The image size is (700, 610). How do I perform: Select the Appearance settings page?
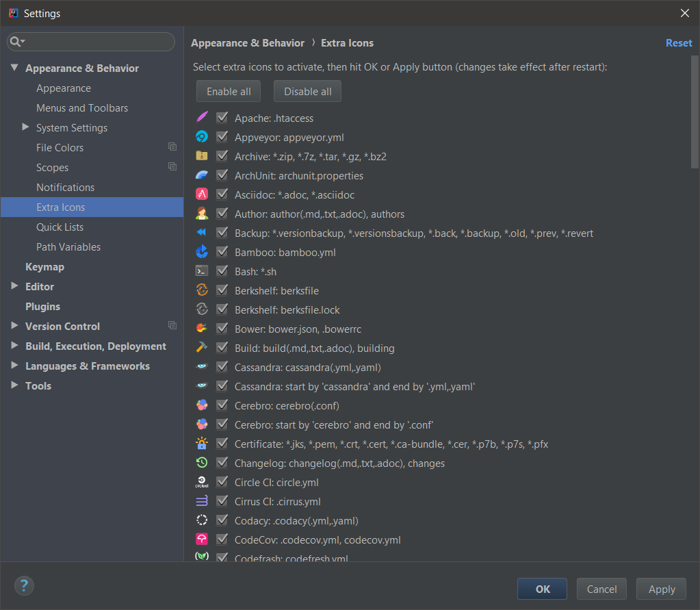[x=64, y=88]
